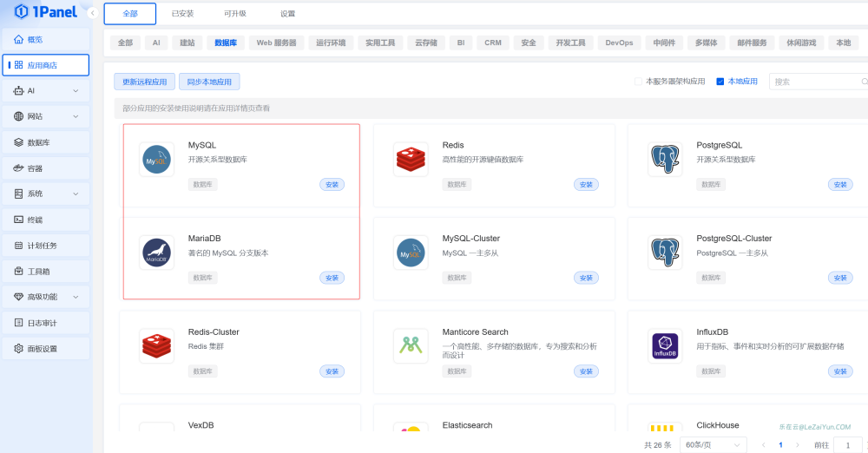The height and width of the screenshot is (453, 868).
Task: Open 概览 overview home icon
Action: pyautogui.click(x=19, y=39)
